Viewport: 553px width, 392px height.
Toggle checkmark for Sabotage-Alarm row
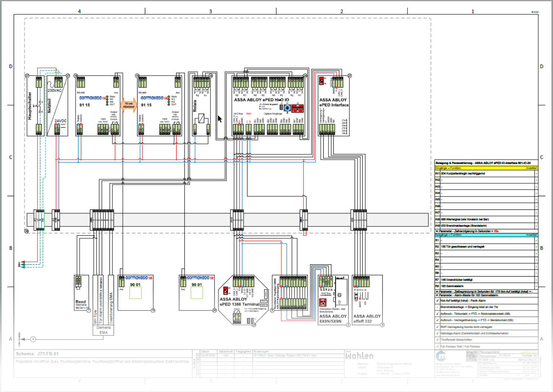(x=438, y=333)
